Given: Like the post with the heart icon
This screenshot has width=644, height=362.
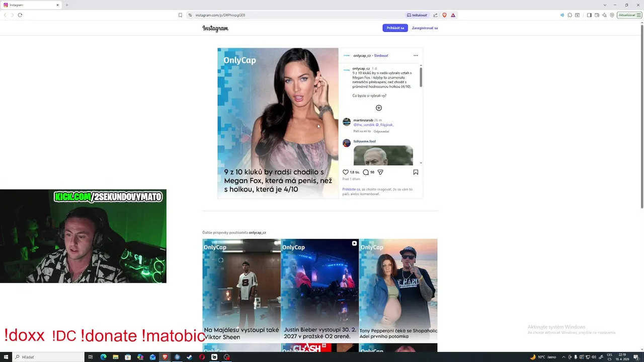Looking at the screenshot, I should [x=346, y=172].
